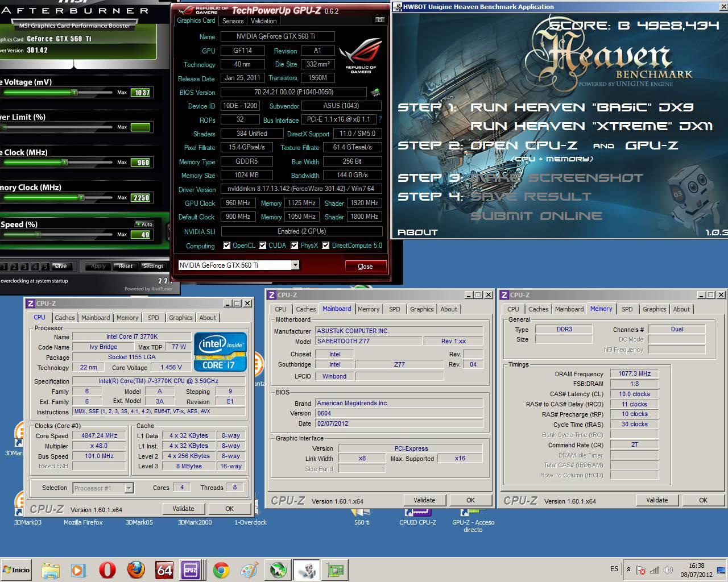
Task: Switch to the Sensors tab in GPU-Z
Action: [233, 21]
